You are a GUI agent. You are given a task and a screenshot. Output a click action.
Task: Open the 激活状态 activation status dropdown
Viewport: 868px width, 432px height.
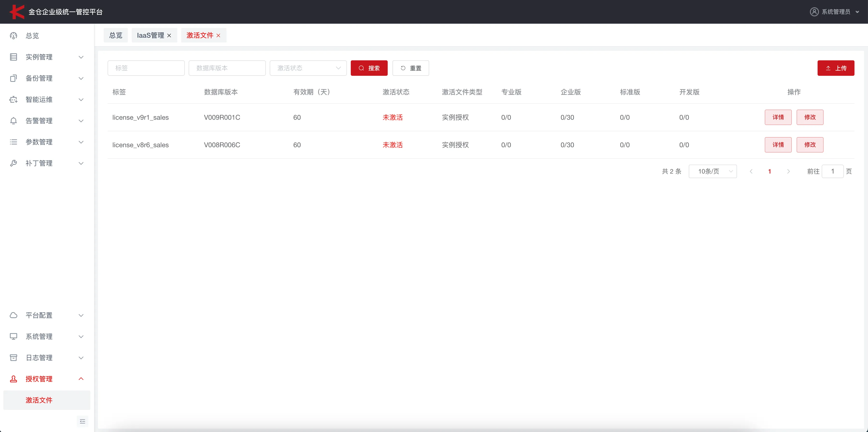coord(308,68)
